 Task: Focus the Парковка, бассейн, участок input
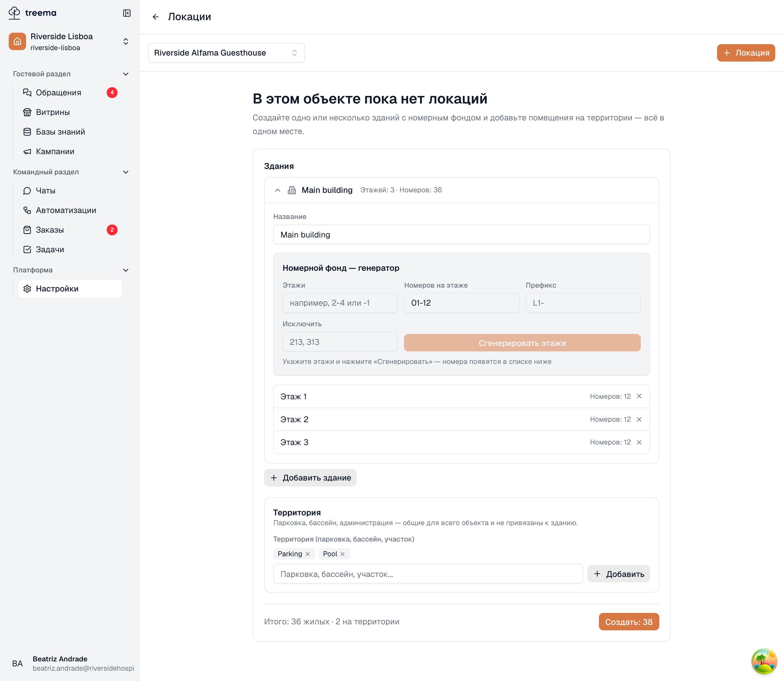428,574
